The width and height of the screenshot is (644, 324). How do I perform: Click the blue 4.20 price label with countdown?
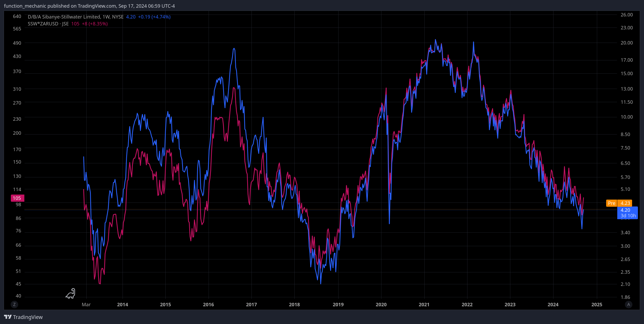(x=628, y=213)
